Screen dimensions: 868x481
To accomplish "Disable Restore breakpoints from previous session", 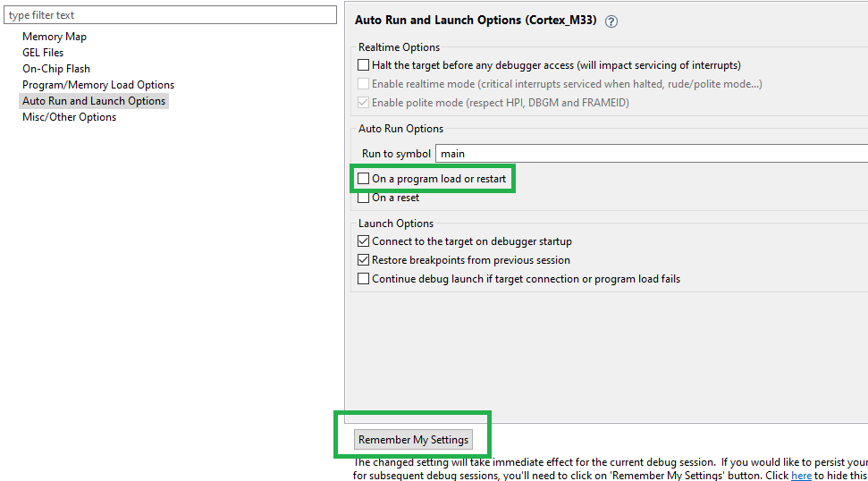I will (x=364, y=260).
